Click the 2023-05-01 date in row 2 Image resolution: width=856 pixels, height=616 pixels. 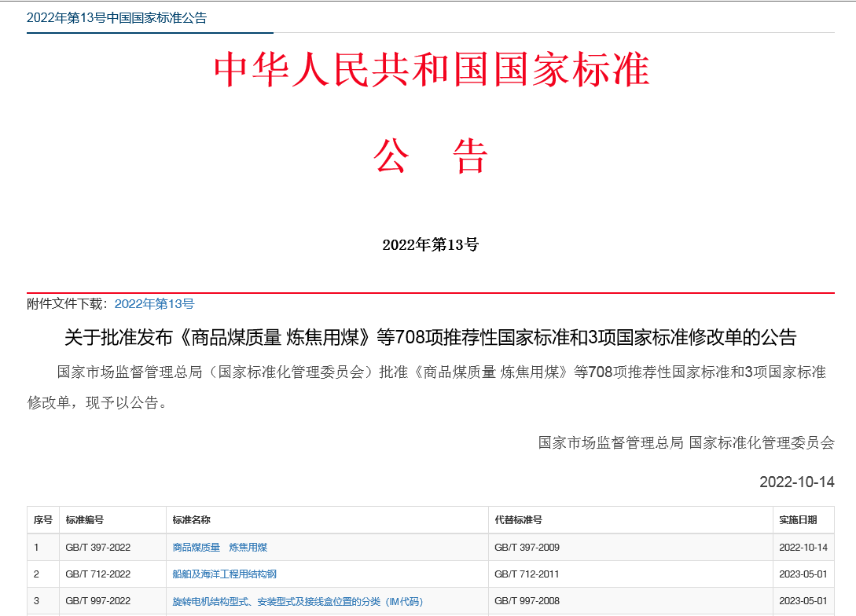tap(803, 574)
